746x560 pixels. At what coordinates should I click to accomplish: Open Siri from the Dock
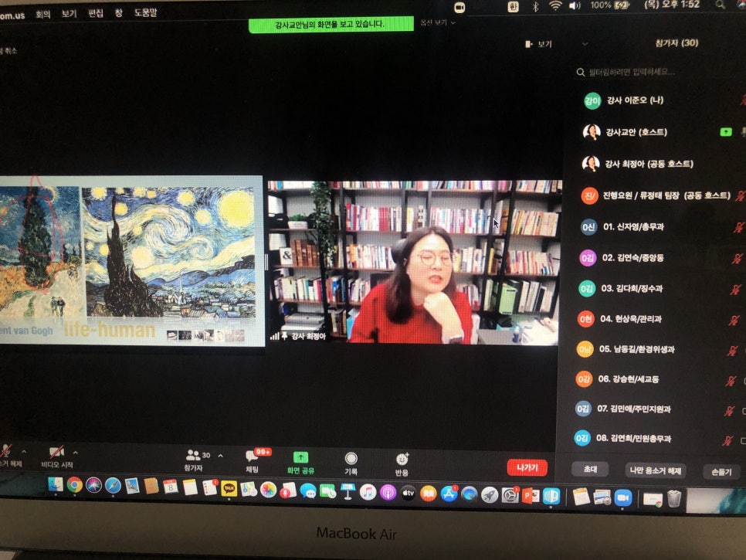click(93, 485)
